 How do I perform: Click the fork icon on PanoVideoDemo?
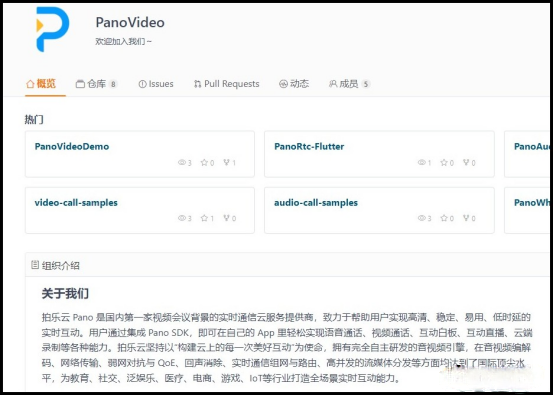pos(226,162)
